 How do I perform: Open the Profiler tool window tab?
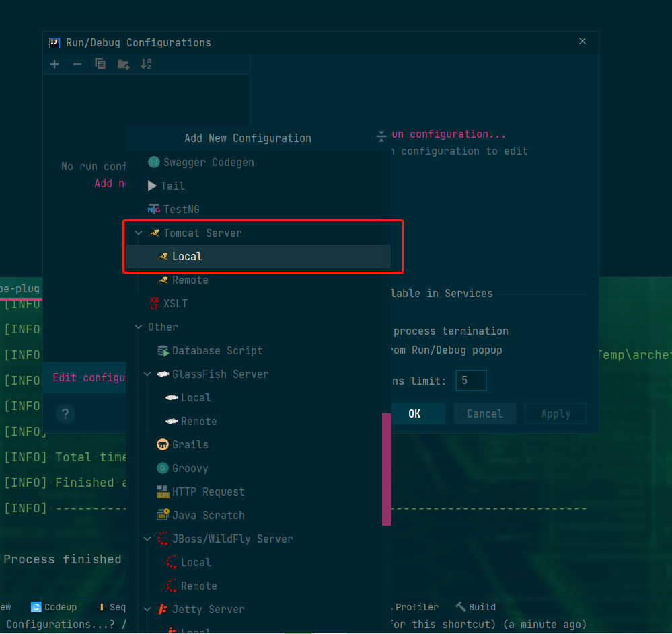pos(416,607)
